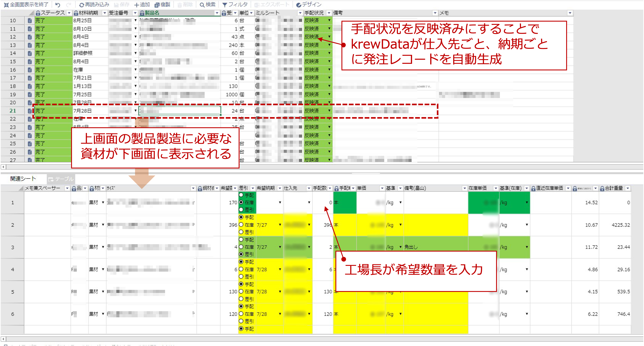This screenshot has width=644, height=346.
Task: Open ステータス column filter dropdown
Action: coord(69,13)
